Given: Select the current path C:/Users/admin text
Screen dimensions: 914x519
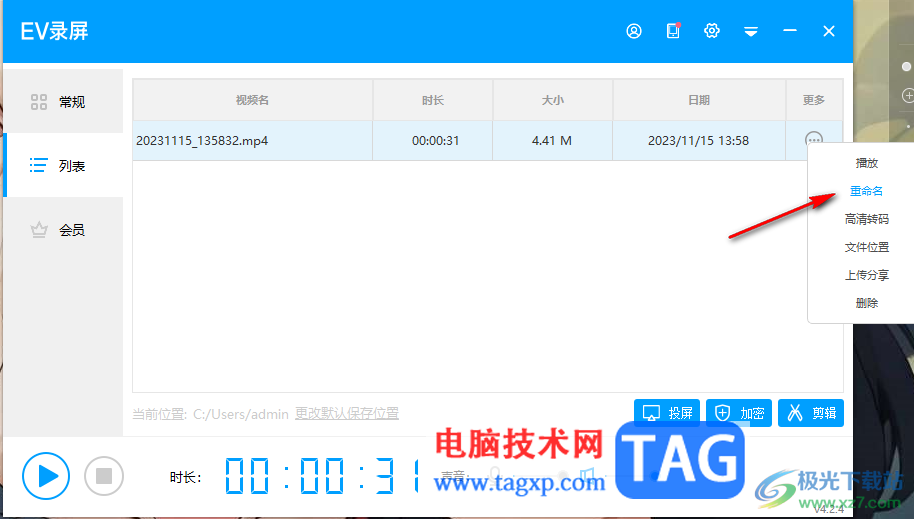Looking at the screenshot, I should pyautogui.click(x=241, y=414).
